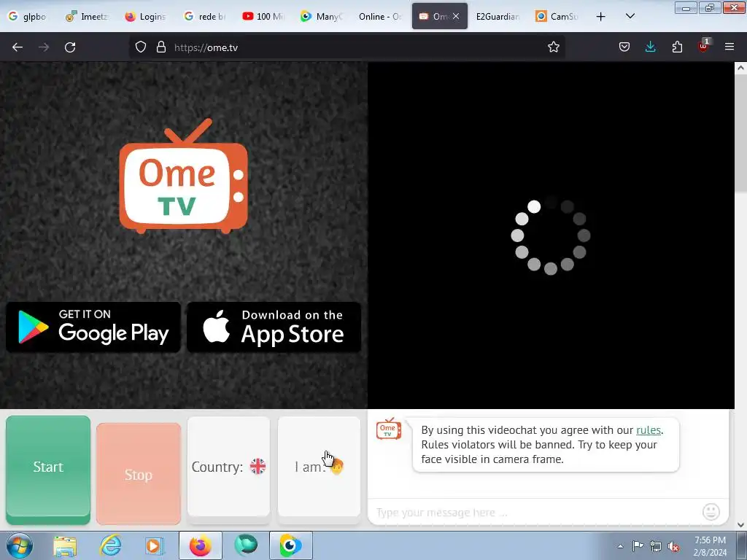Open the Firefox hamburger menu
The width and height of the screenshot is (747, 560).
[x=729, y=47]
